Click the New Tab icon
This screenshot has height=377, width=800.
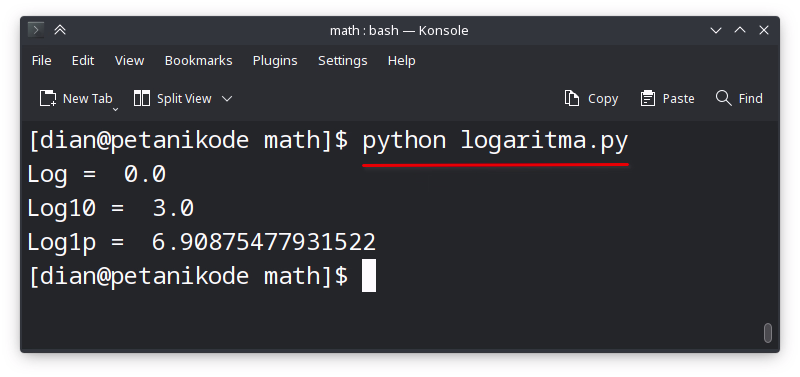point(48,98)
